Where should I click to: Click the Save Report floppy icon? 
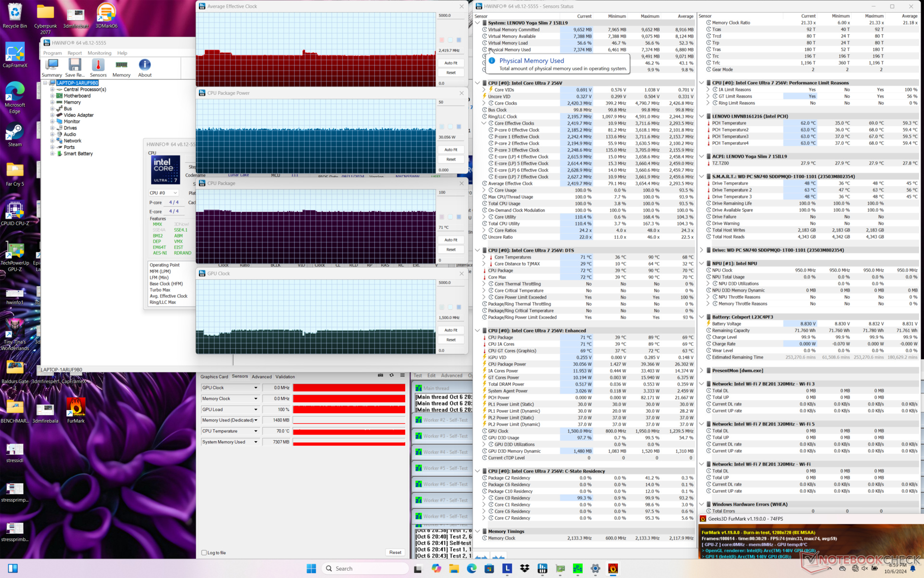[75, 68]
